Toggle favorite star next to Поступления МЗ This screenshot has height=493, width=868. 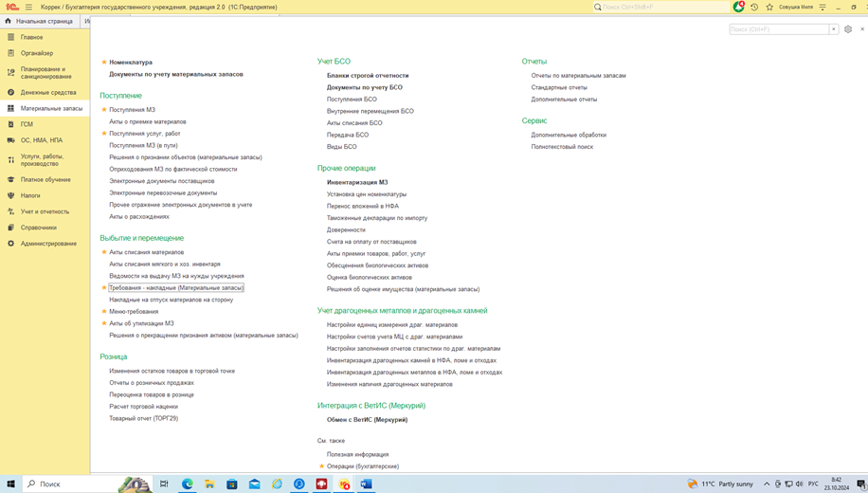[103, 110]
